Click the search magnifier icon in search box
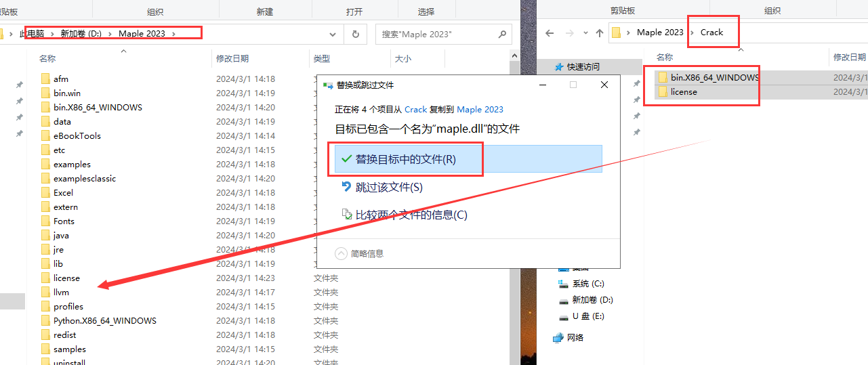Screen dimensions: 868x365 [x=502, y=34]
